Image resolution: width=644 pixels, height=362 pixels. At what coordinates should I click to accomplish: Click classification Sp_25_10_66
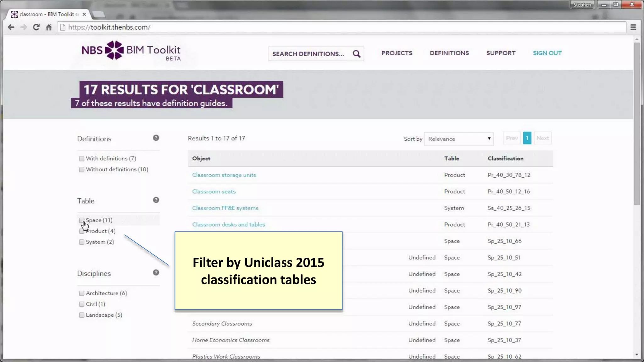(x=504, y=241)
